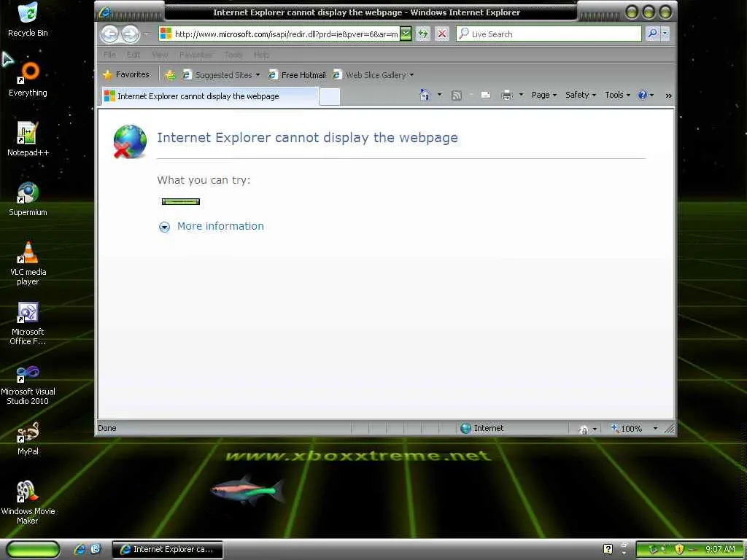
Task: Launch Internet Explorer from Quick Launch
Action: click(80, 549)
